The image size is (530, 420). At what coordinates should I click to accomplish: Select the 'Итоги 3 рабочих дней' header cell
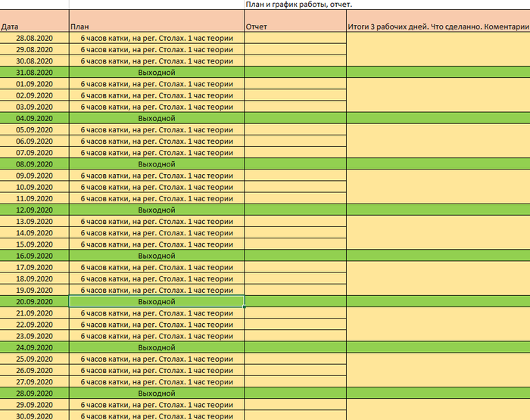(x=438, y=21)
